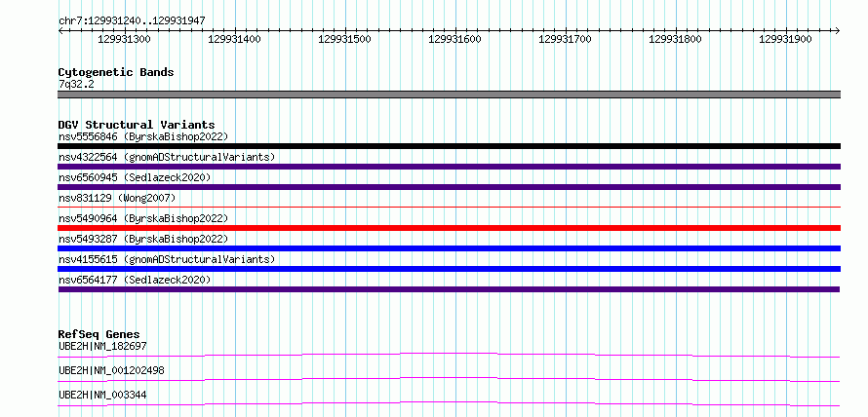This screenshot has width=868, height=417.
Task: Click ruler position 129931600
Action: click(x=454, y=39)
